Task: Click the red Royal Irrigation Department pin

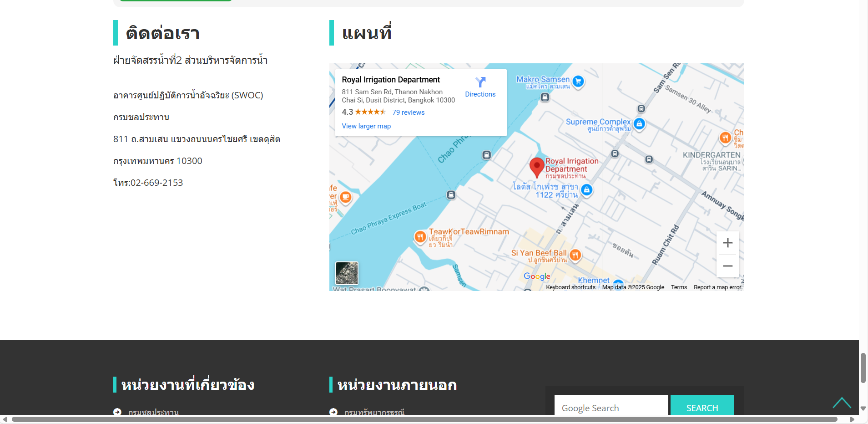Action: [x=537, y=167]
